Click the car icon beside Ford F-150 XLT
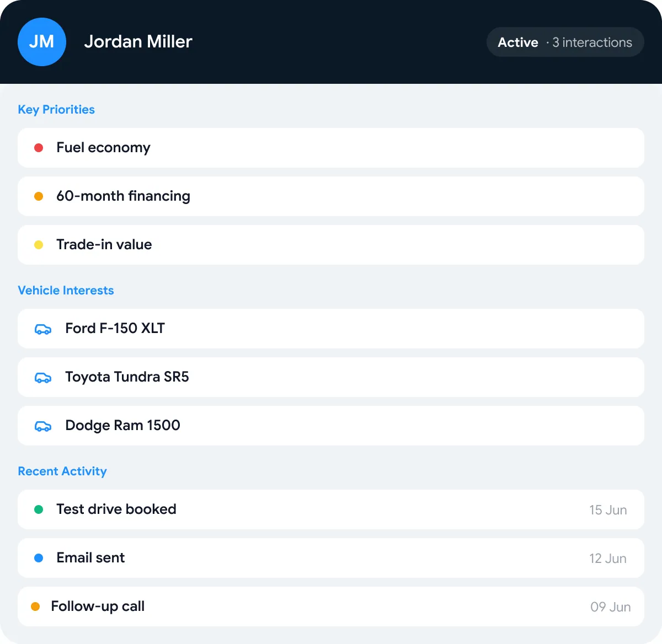This screenshot has height=644, width=662. pyautogui.click(x=43, y=329)
